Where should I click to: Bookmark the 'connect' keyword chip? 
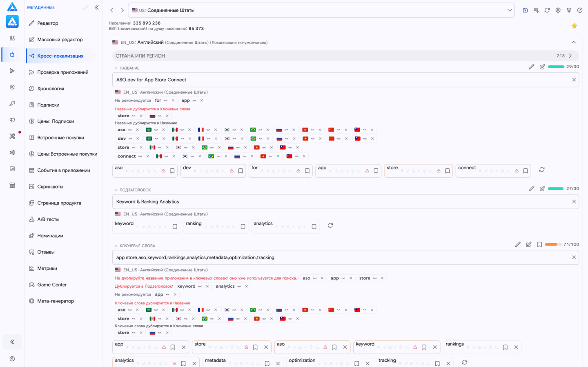526,171
